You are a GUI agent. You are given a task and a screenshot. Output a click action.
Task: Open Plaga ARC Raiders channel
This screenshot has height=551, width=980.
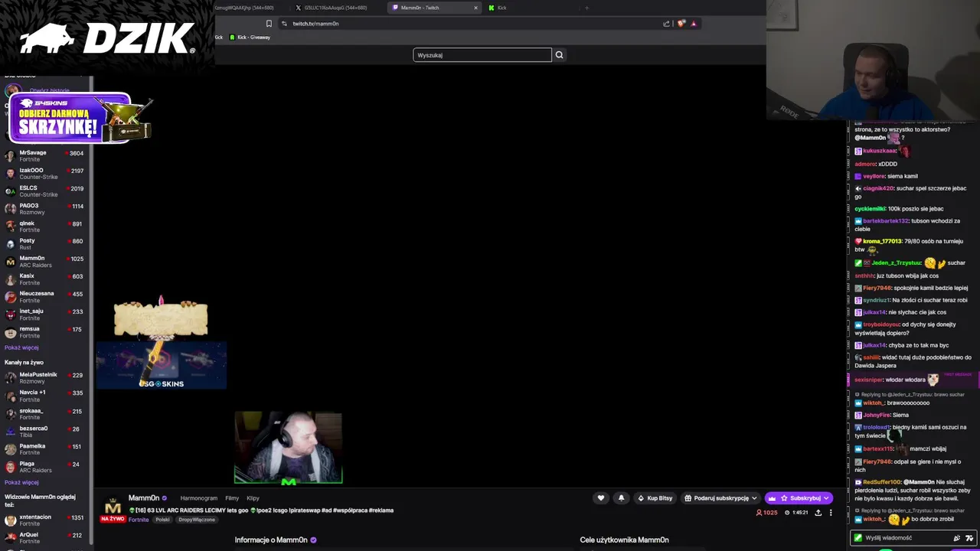45,467
